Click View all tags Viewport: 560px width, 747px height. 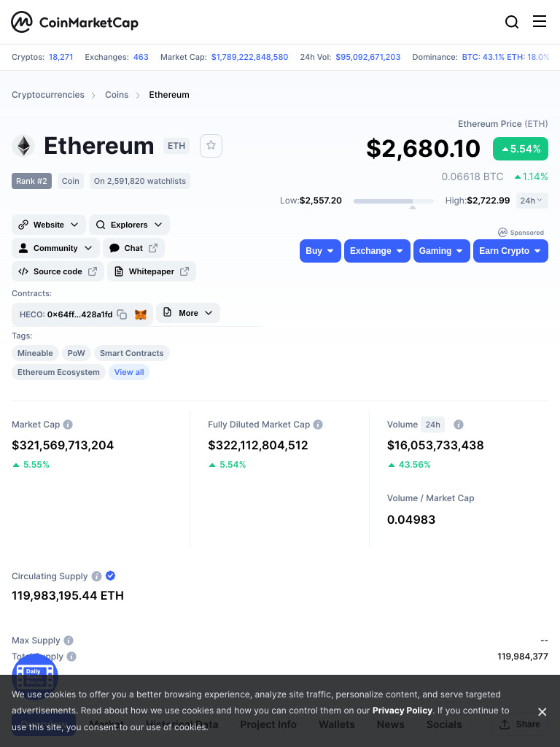pyautogui.click(x=129, y=372)
